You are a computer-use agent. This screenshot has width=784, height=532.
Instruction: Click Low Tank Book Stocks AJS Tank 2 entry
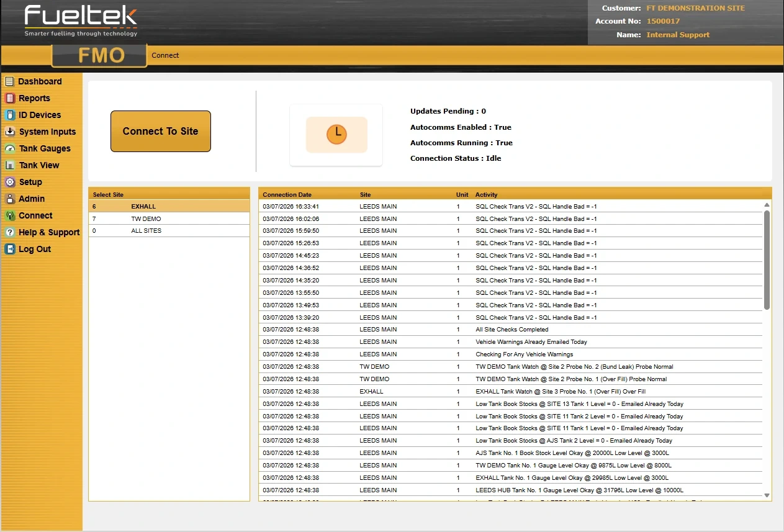pyautogui.click(x=574, y=441)
